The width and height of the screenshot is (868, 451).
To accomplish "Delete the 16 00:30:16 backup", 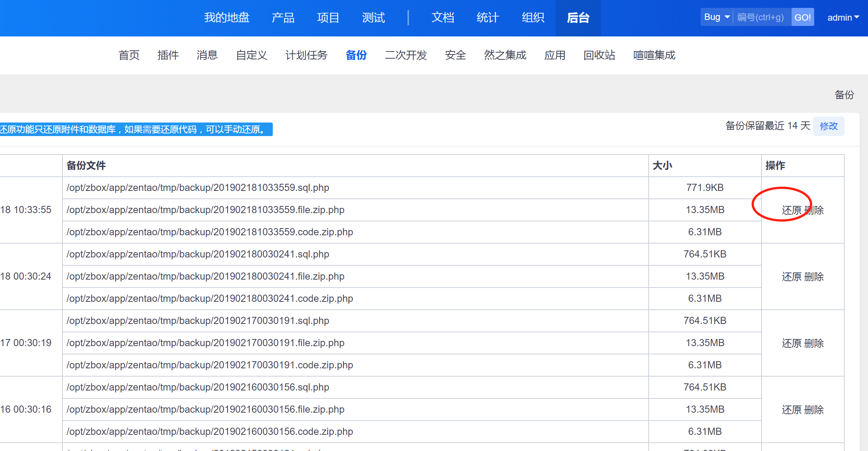I will pos(814,410).
